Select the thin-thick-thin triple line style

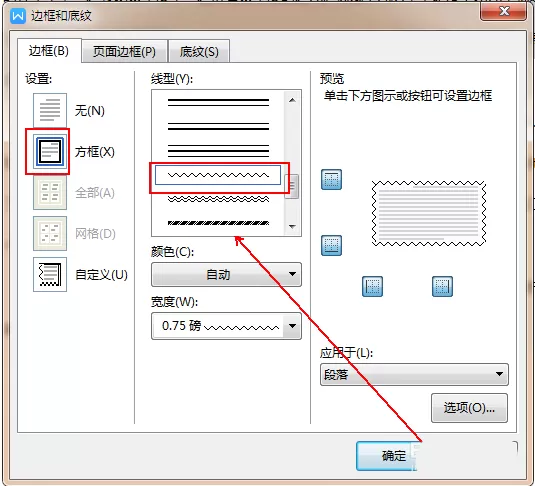pos(218,151)
